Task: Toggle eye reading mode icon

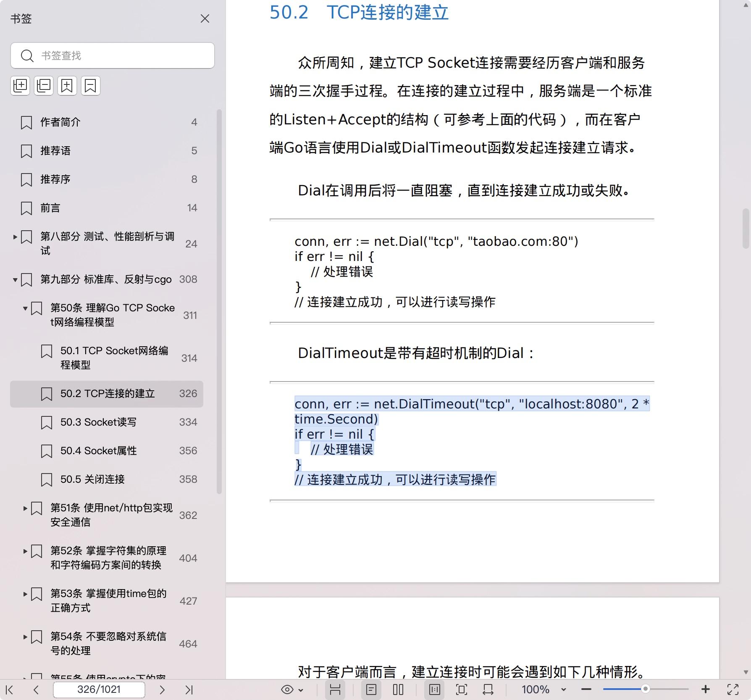Action: (x=287, y=689)
